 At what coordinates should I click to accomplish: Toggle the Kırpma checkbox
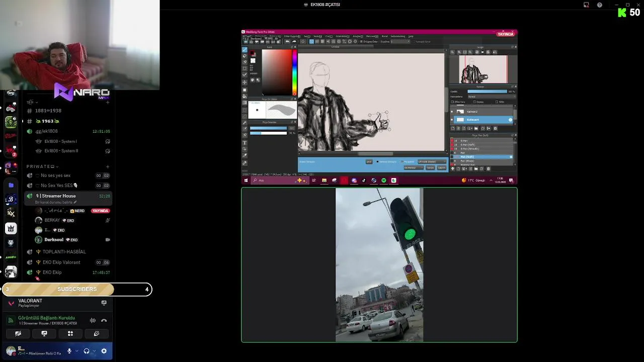[x=474, y=102]
